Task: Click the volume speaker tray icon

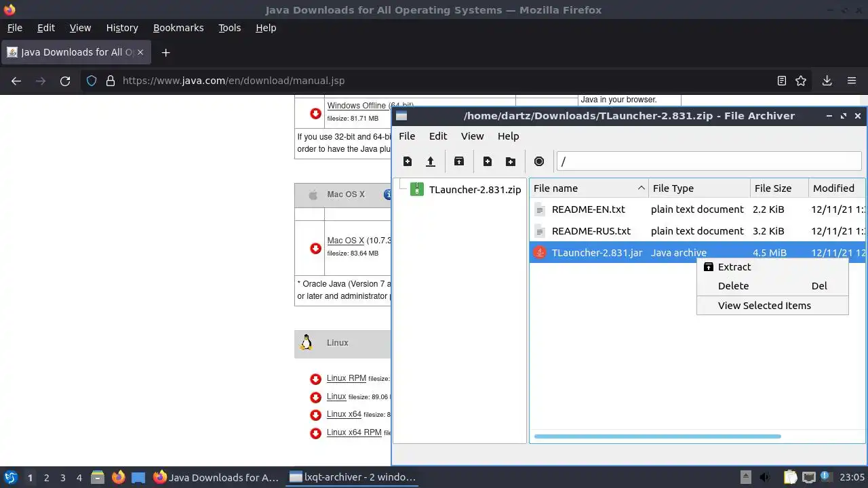Action: (765, 477)
